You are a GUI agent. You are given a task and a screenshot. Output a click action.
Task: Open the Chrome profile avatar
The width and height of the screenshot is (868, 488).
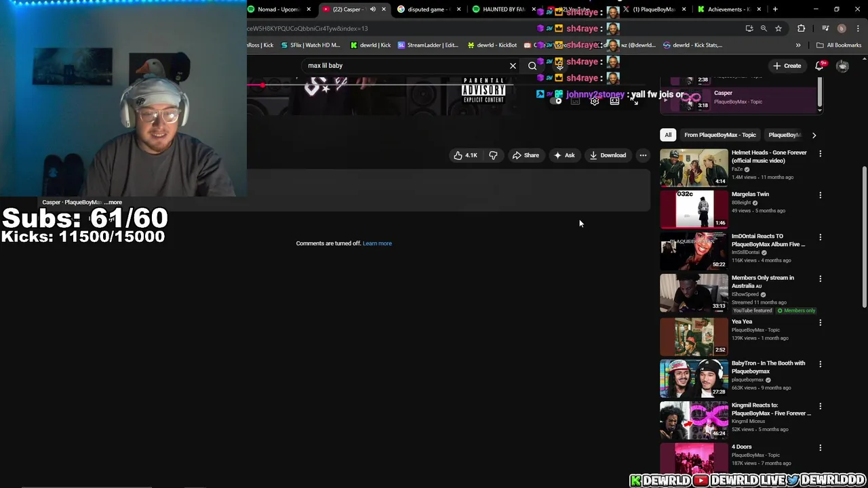(x=842, y=28)
